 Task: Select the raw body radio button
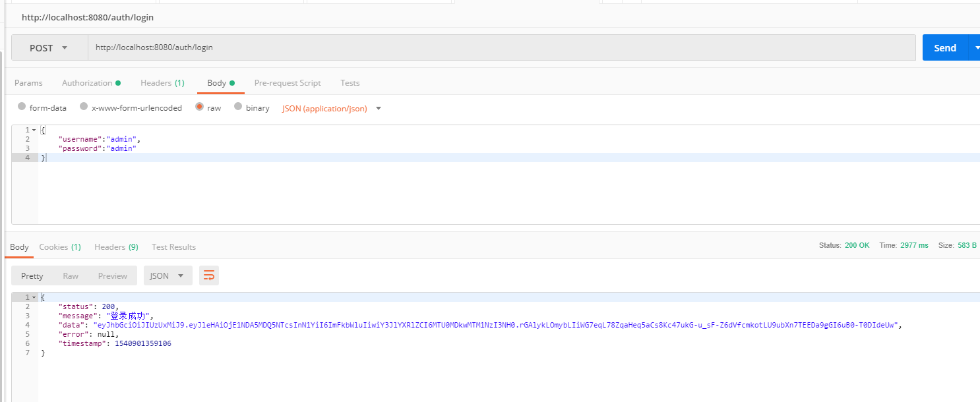(199, 107)
